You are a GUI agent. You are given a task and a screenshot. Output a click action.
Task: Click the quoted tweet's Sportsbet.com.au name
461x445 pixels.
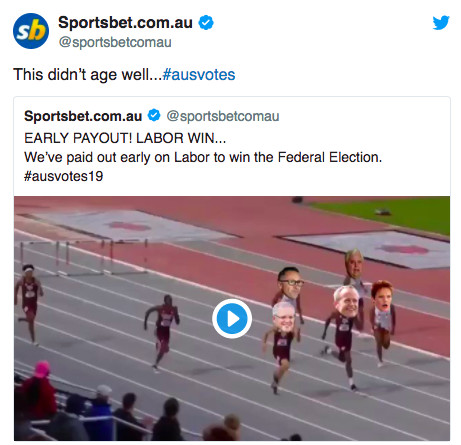click(83, 116)
